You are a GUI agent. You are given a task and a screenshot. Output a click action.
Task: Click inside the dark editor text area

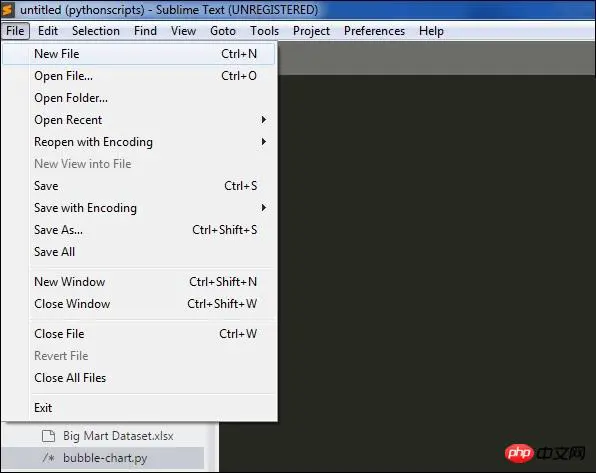coord(437,247)
